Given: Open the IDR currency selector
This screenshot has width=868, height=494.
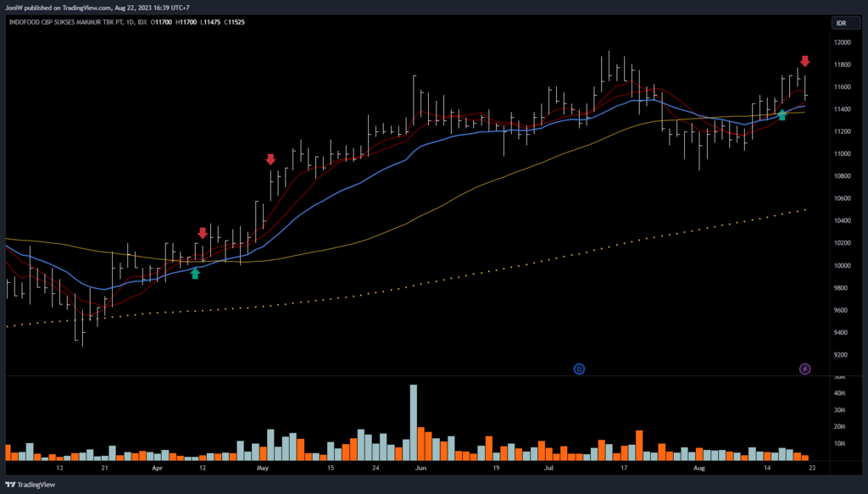Looking at the screenshot, I should [x=841, y=23].
